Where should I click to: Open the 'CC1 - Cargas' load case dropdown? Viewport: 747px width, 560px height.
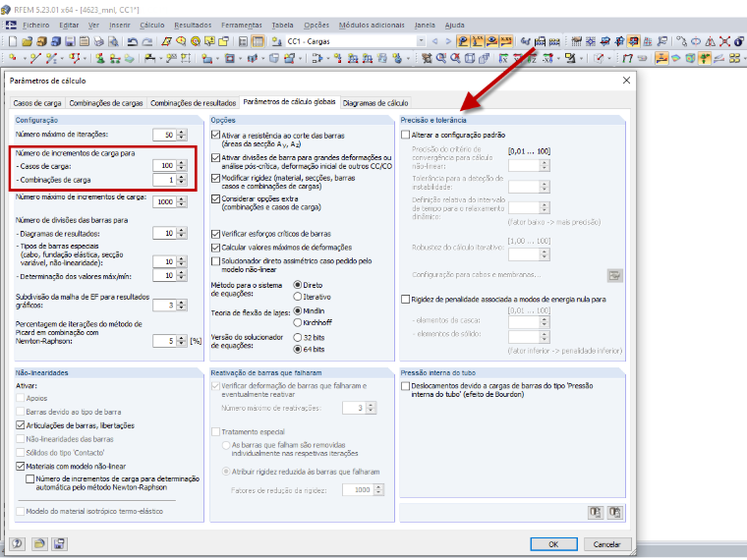[x=421, y=41]
